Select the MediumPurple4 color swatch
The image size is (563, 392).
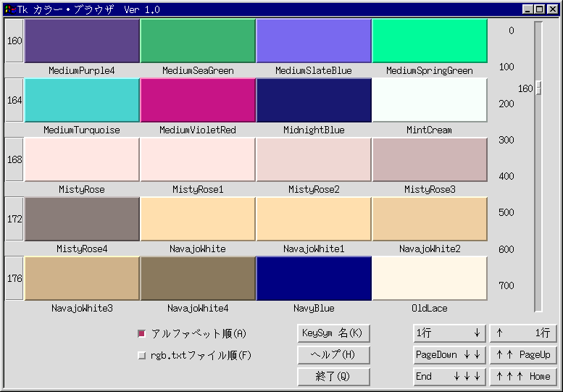pyautogui.click(x=82, y=41)
